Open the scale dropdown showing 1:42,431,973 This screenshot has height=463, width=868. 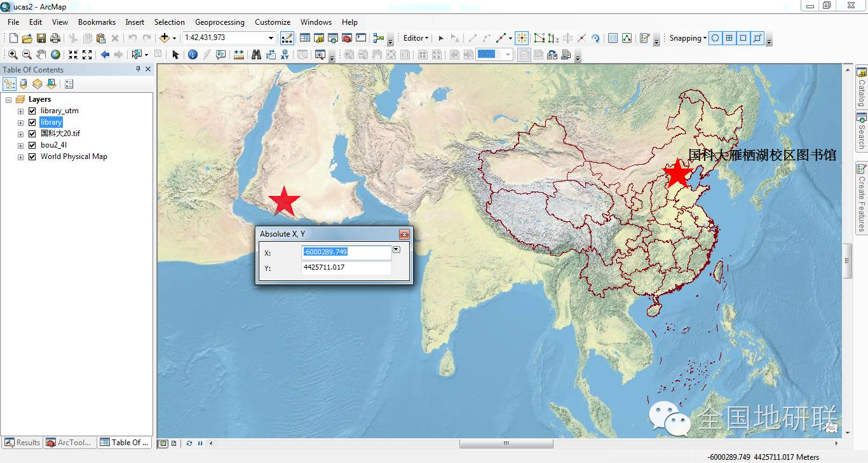272,38
